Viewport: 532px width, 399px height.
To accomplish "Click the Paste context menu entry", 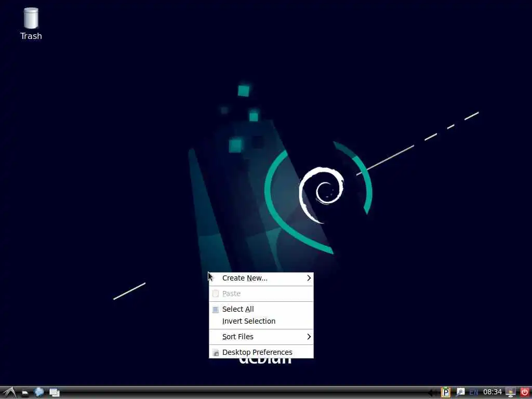I will (x=261, y=294).
